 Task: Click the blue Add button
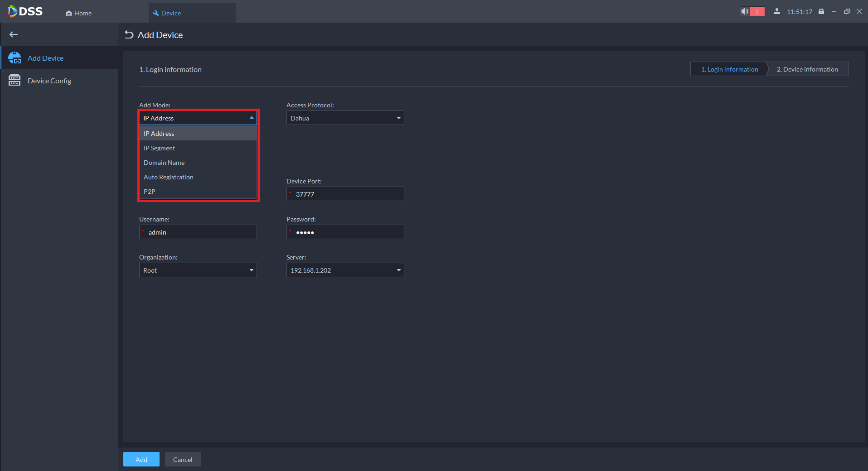click(x=141, y=459)
